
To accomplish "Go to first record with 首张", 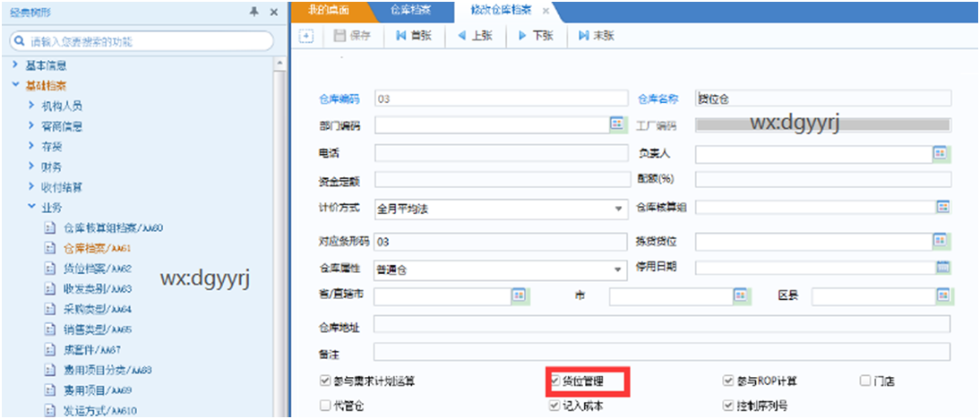I will pyautogui.click(x=413, y=36).
